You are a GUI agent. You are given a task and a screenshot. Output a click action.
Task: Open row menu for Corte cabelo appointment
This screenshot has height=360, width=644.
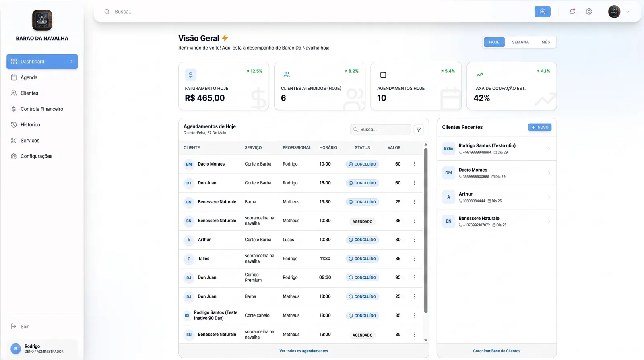[x=414, y=315]
